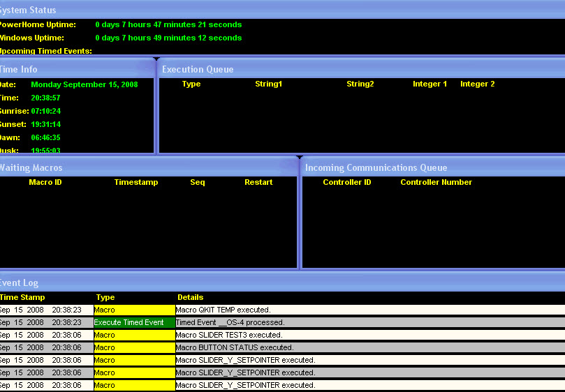
Task: Select the Macro SLIDER TEST3 executed entry
Action: (x=228, y=335)
